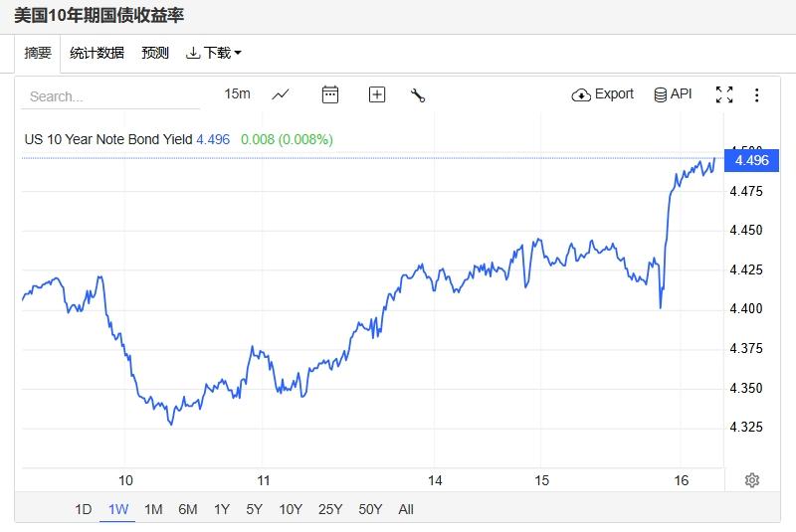Screen dimensions: 796x532
Task: Select the 1M time range
Action: pos(153,509)
